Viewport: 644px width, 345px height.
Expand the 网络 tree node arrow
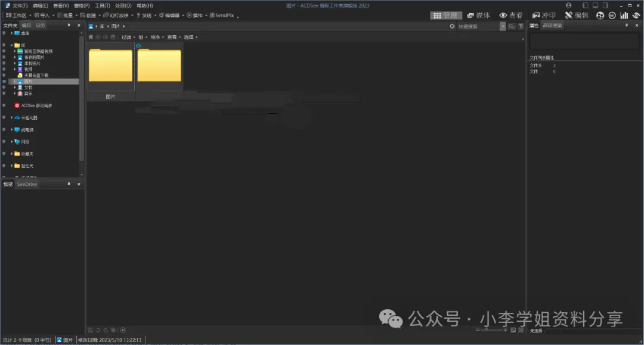(x=11, y=142)
